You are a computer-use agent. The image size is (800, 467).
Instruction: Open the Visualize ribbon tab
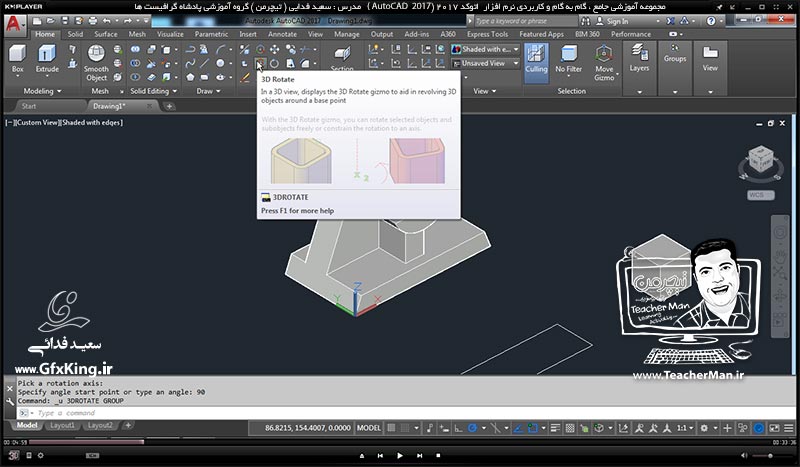click(170, 34)
